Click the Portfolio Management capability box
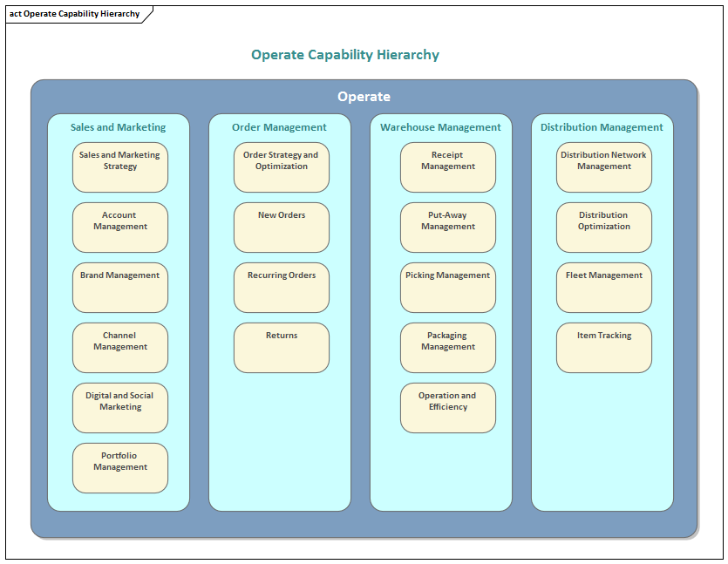Screen dimensions: 728x564 point(119,467)
